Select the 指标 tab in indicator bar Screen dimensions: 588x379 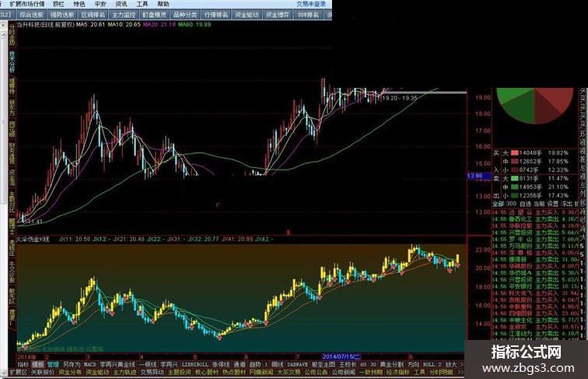tap(23, 364)
